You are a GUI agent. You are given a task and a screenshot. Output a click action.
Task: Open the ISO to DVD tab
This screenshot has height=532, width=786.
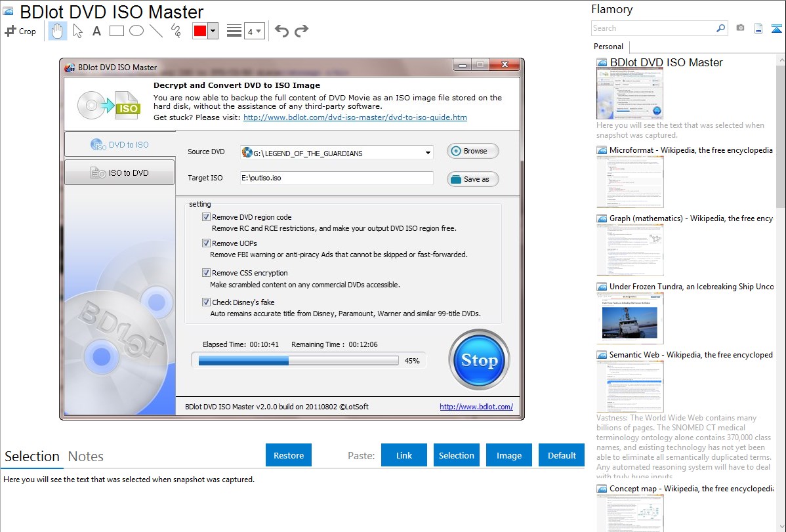coord(119,173)
